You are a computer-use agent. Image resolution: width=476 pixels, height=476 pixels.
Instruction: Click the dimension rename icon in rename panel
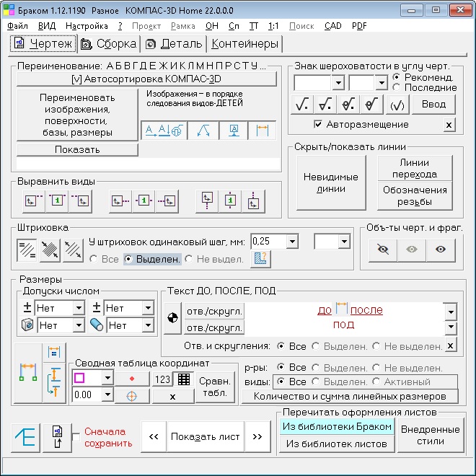[262, 131]
